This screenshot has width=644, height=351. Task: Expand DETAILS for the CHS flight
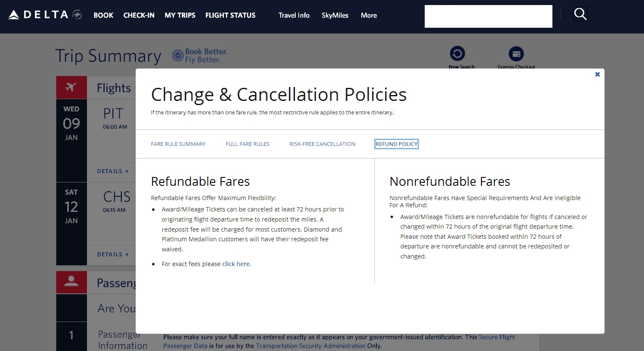click(x=112, y=254)
